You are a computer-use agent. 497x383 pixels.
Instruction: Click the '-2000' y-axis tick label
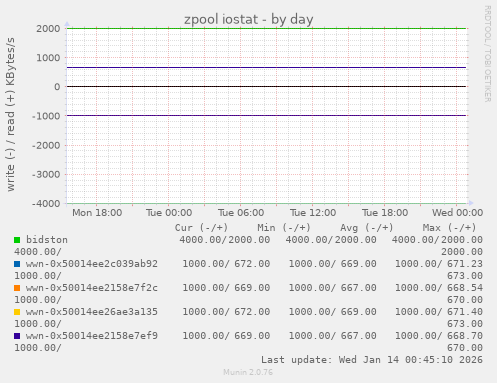tap(46, 145)
